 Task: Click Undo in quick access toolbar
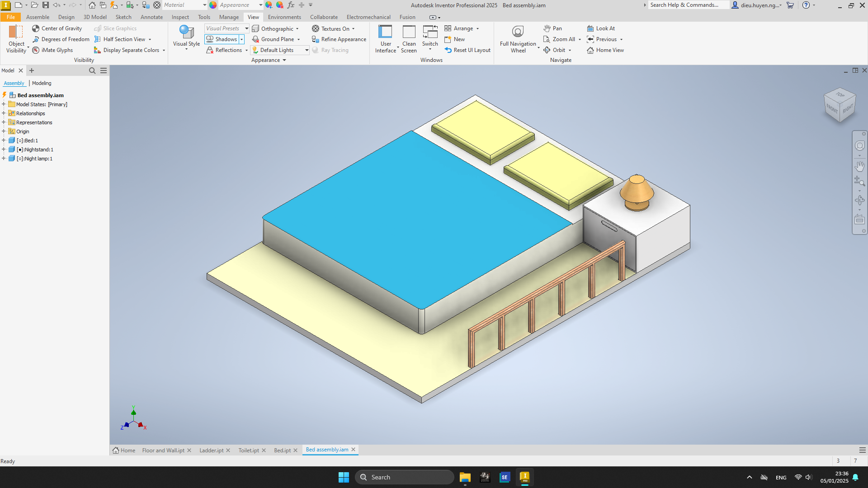57,5
